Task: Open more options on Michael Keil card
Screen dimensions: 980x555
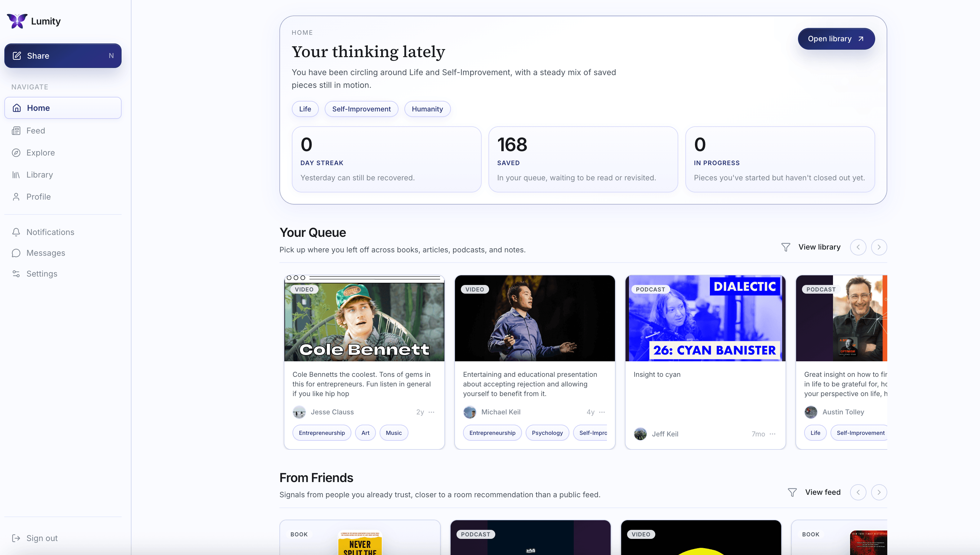Action: pos(602,412)
